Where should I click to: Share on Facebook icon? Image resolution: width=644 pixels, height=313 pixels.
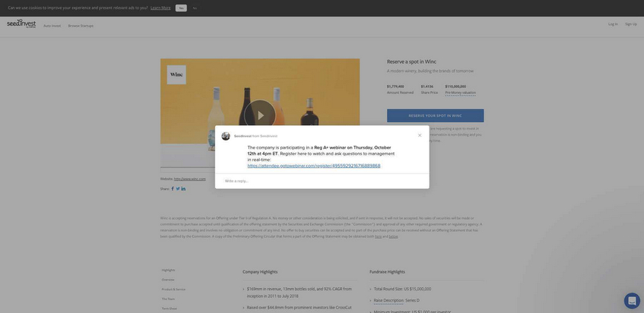[173, 189]
